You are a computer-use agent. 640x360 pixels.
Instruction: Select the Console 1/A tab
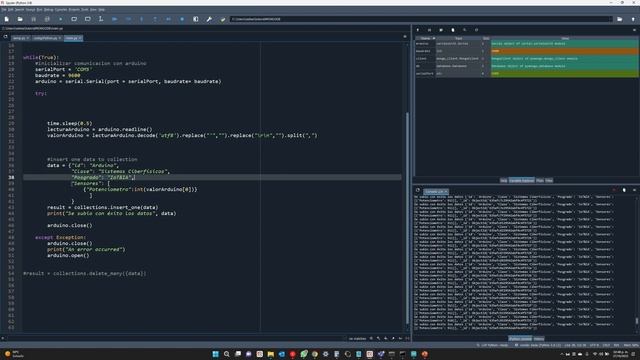(x=436, y=191)
